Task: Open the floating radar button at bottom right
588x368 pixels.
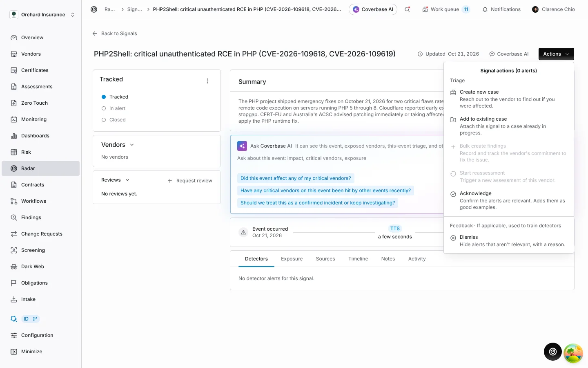Action: 553,352
